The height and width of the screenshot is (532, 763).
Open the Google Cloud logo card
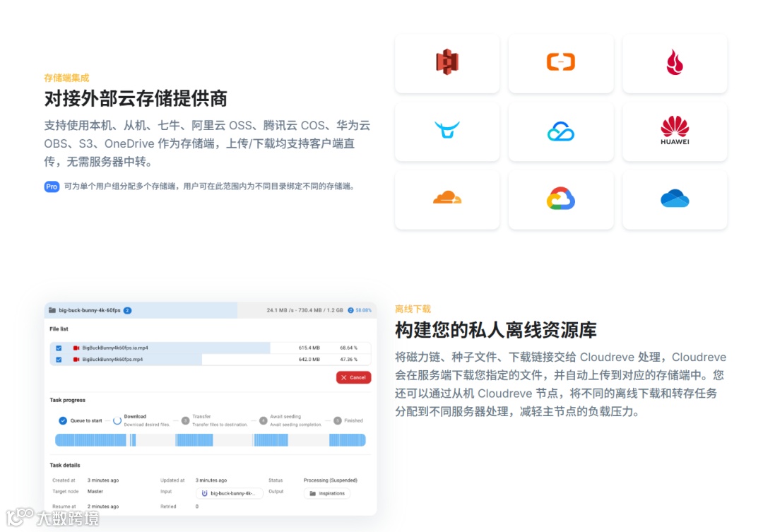pos(560,199)
